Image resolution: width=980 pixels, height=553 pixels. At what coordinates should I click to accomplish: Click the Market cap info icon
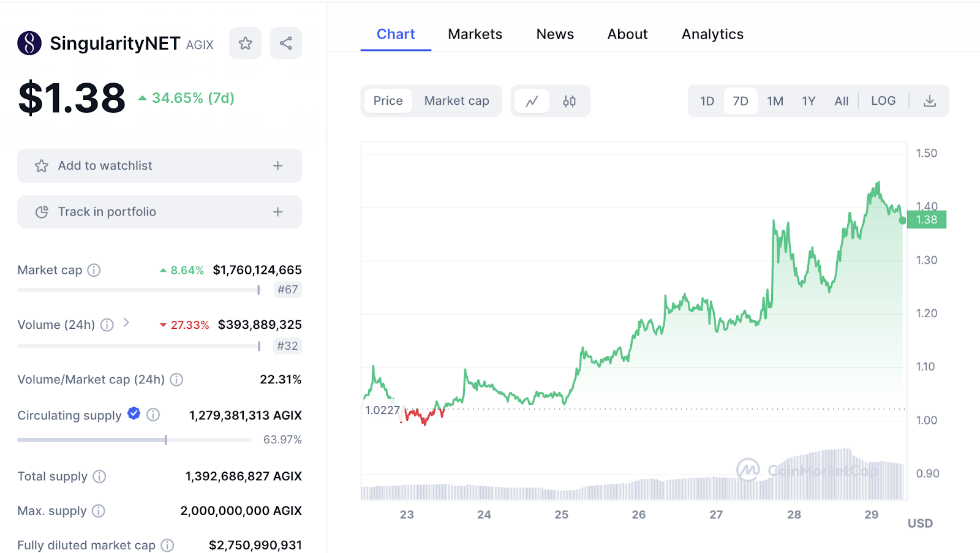[x=94, y=270]
